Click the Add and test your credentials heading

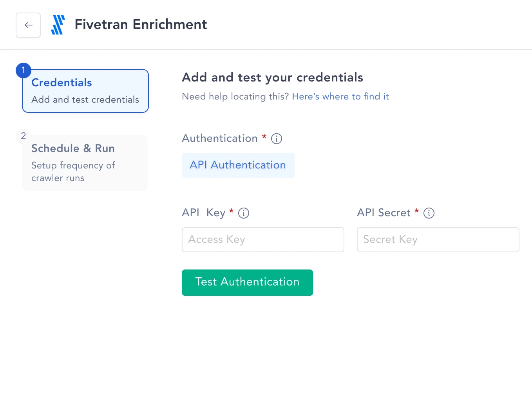[273, 78]
